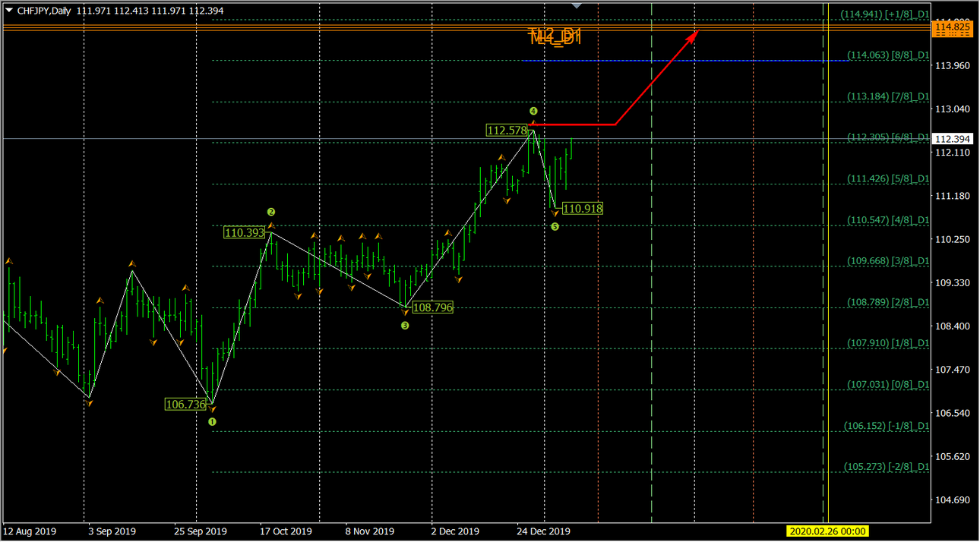Click the 110.918 swing low price label

583,208
